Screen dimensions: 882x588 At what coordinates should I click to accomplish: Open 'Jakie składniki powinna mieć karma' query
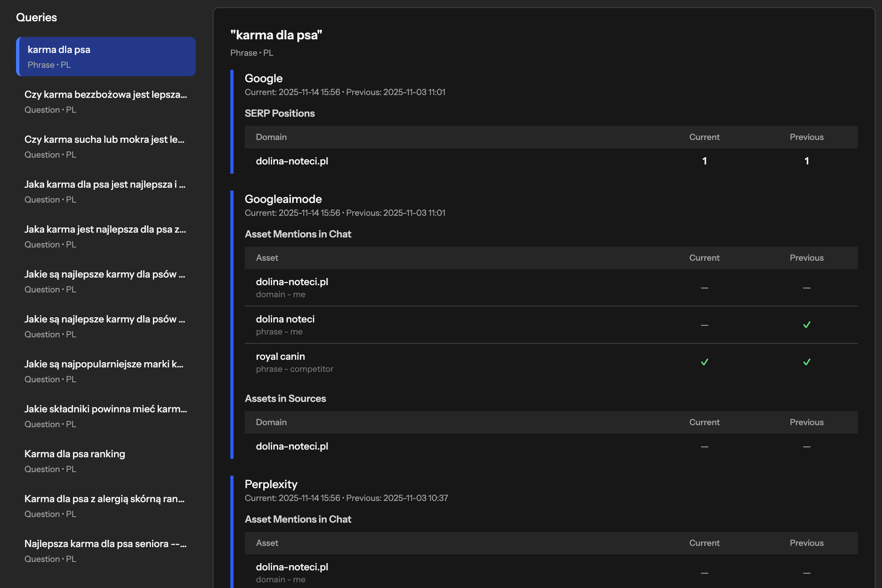[106, 416]
